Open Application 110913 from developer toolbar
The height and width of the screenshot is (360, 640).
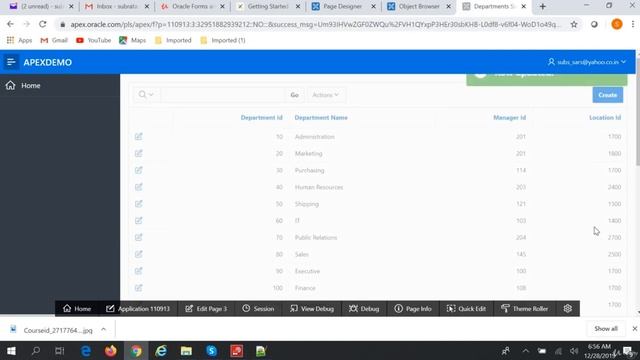pyautogui.click(x=138, y=309)
